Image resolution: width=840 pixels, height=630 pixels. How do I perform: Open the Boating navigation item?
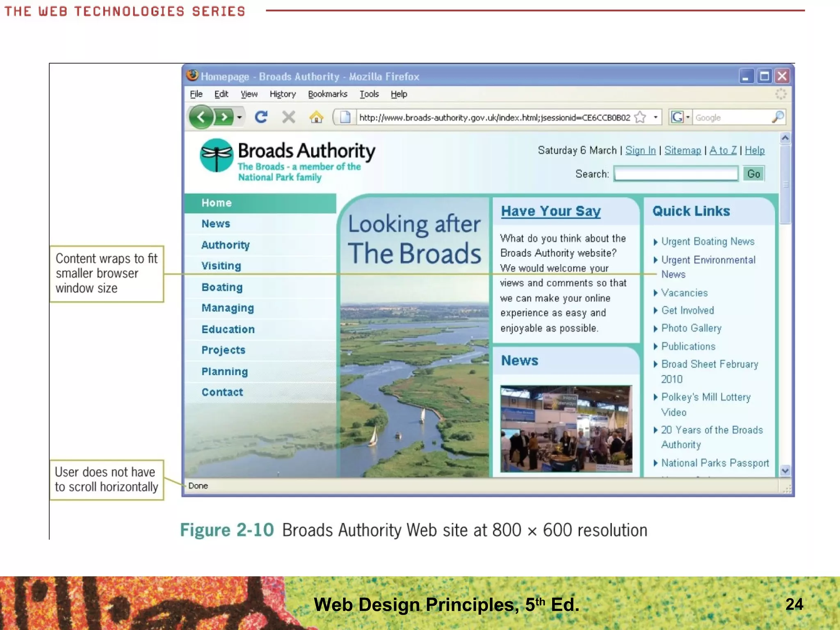click(x=260, y=287)
